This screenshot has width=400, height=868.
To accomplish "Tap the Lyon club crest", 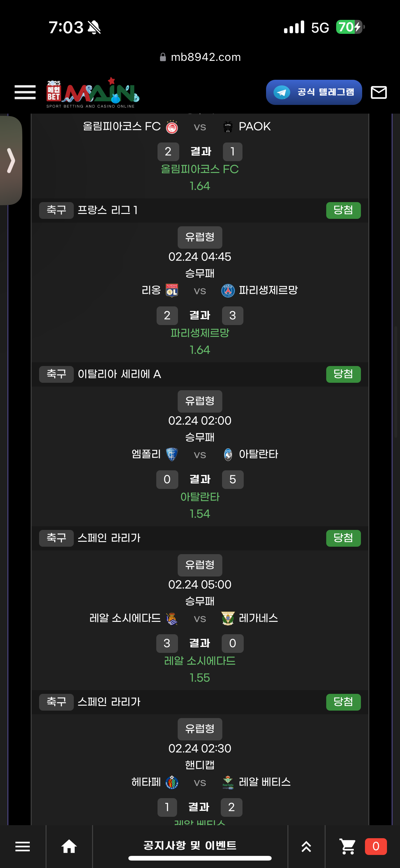I will click(172, 291).
